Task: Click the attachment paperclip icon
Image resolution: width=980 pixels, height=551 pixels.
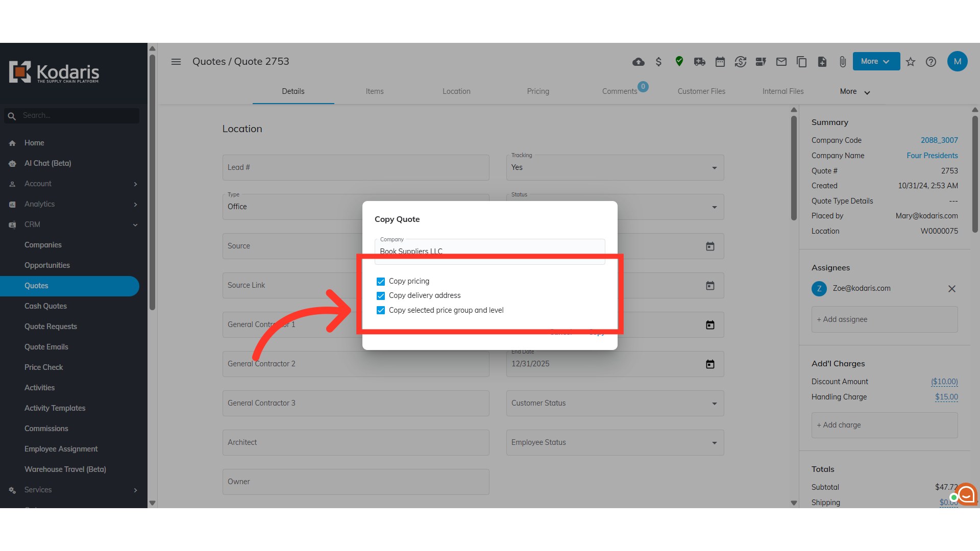Action: click(842, 62)
